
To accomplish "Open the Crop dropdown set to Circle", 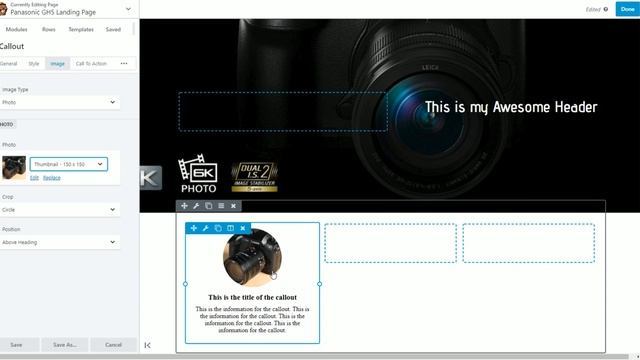I will pyautogui.click(x=60, y=210).
